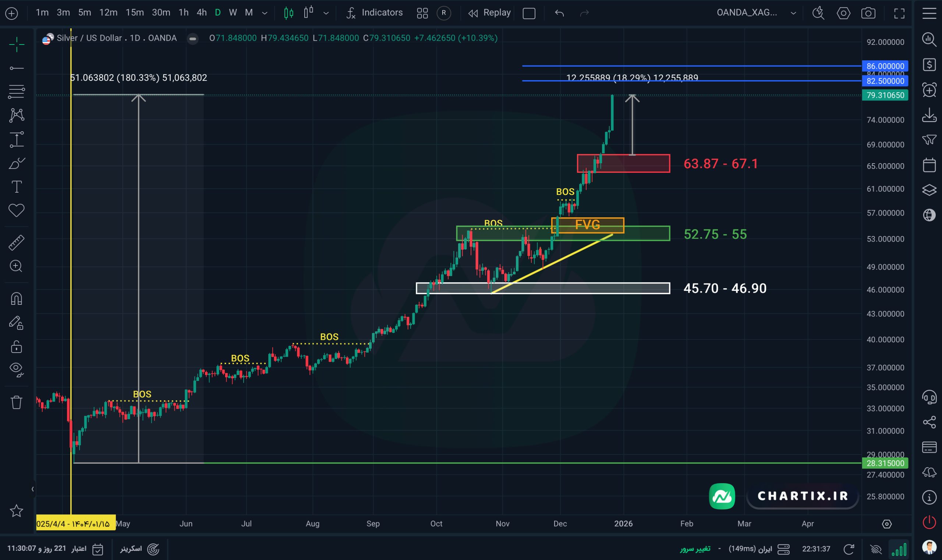Toggle the magnet snap mode
942x560 pixels.
[x=16, y=299]
